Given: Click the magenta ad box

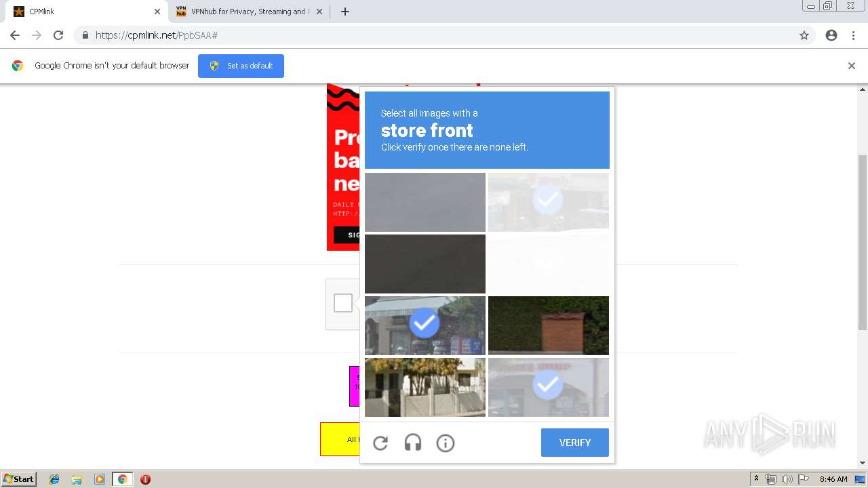Looking at the screenshot, I should point(355,386).
